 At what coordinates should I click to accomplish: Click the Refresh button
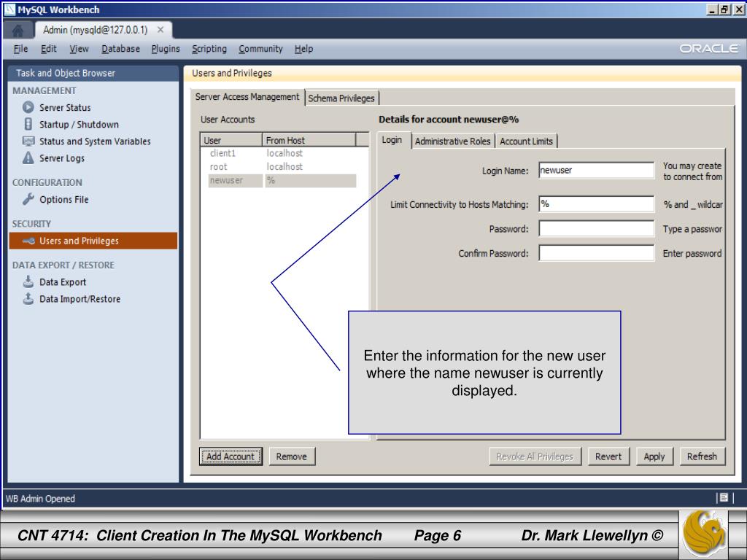pos(702,456)
